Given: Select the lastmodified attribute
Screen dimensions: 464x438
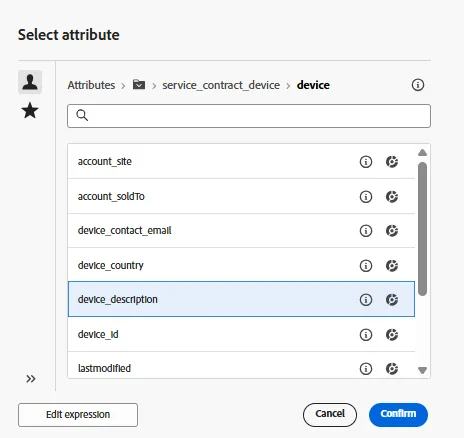Looking at the screenshot, I should pyautogui.click(x=241, y=365).
